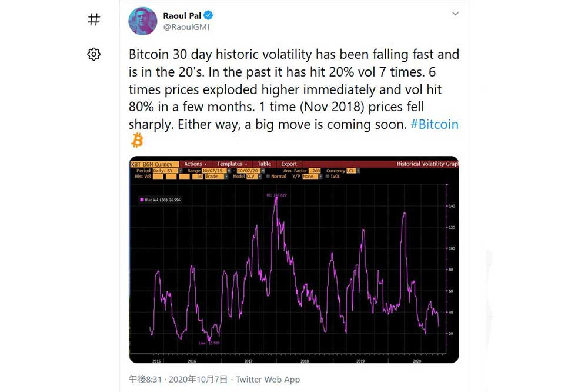Click Raoul Pal's profile avatar
The height and width of the screenshot is (392, 588).
click(142, 21)
